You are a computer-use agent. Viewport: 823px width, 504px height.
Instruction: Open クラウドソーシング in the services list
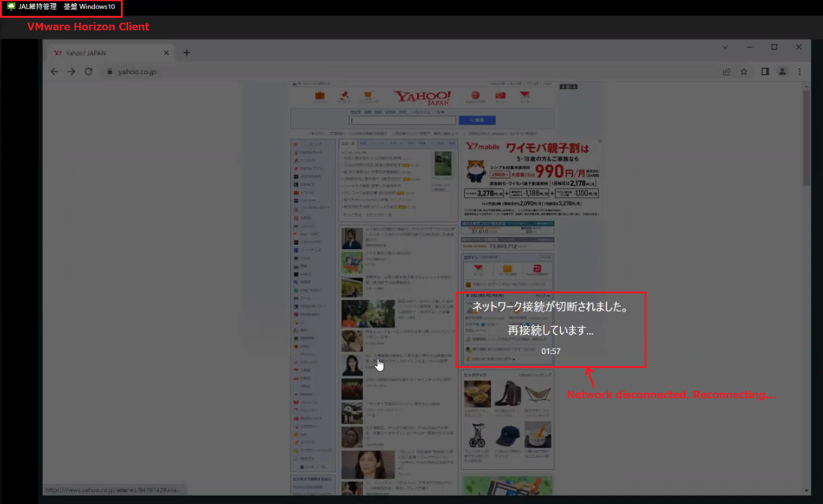click(311, 450)
